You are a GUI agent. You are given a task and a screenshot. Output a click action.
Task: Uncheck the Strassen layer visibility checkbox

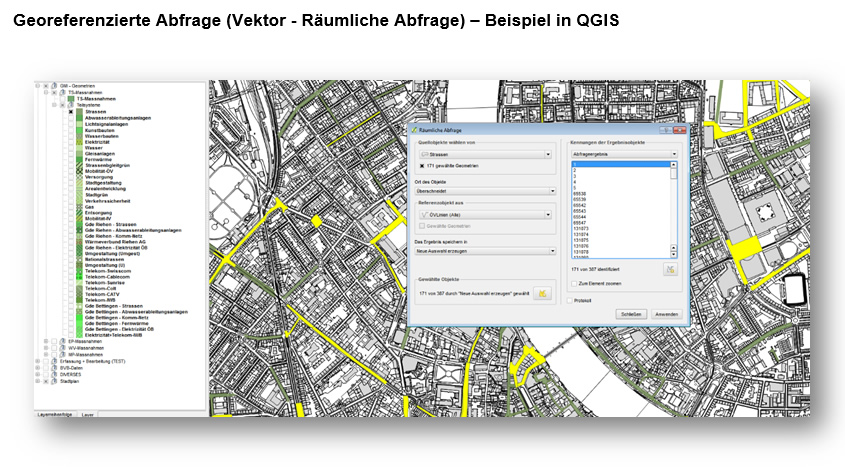pos(71,111)
